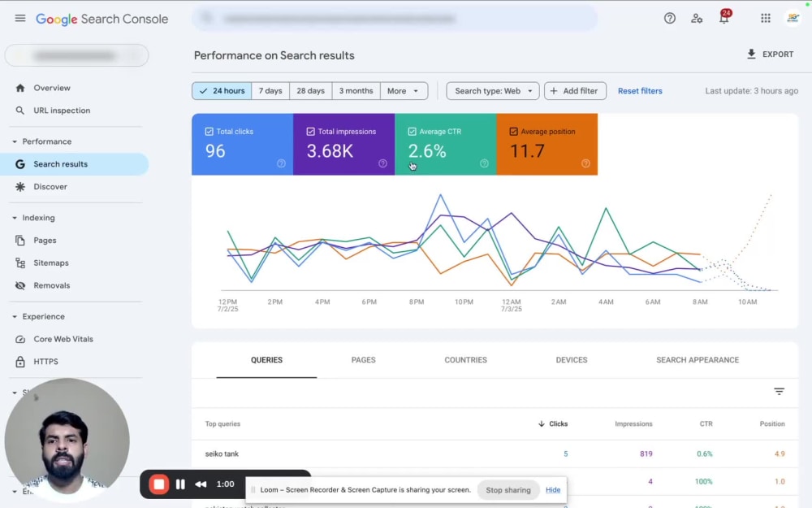Click the Sitemaps icon
Screen dimensions: 812x508
point(20,263)
